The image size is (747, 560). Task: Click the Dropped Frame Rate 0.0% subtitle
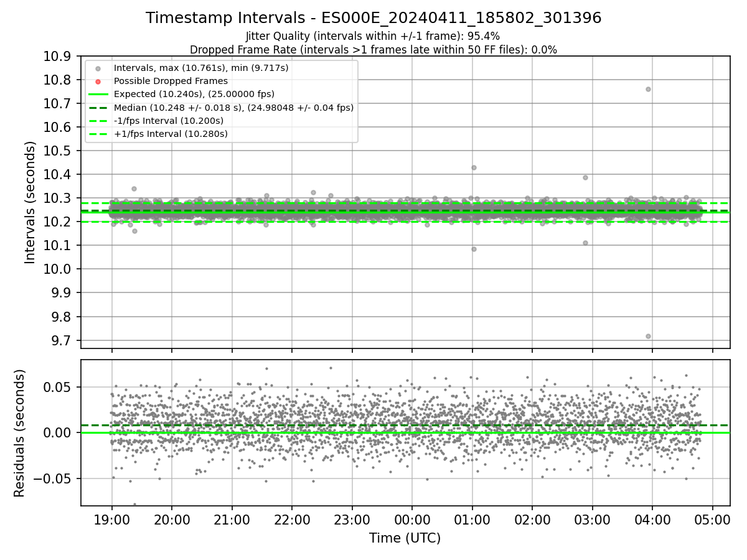point(374,50)
